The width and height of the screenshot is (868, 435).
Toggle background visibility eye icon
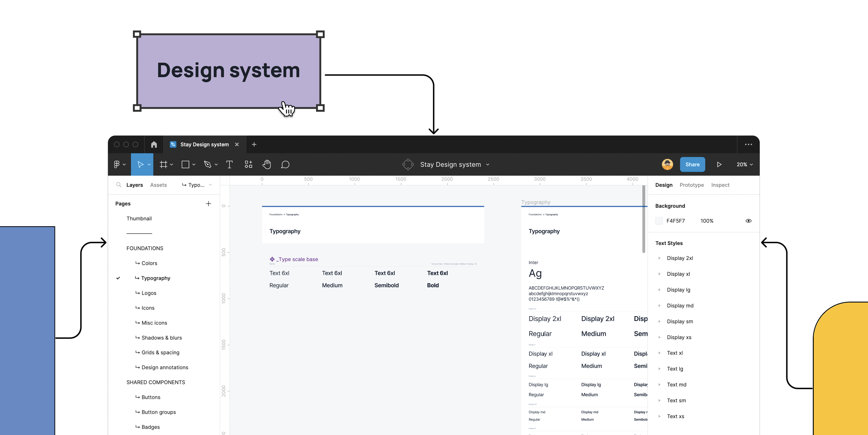(748, 221)
